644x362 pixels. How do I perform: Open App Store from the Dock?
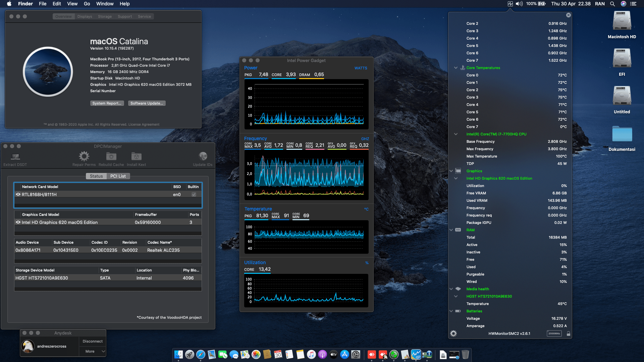pos(344,354)
